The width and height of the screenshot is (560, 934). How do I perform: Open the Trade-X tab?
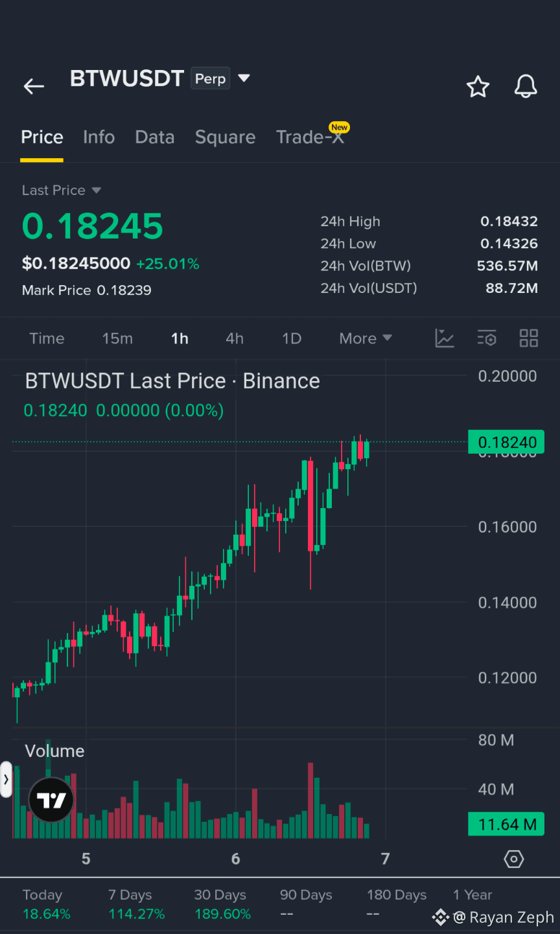click(310, 137)
